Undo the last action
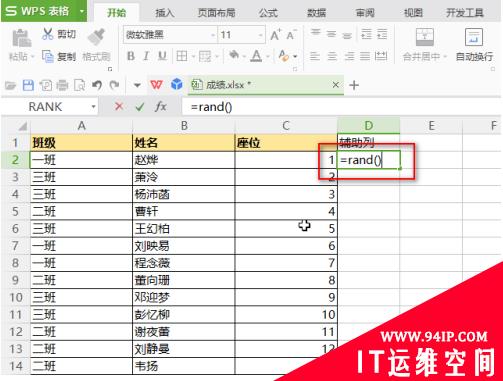503x381 pixels. [x=97, y=85]
